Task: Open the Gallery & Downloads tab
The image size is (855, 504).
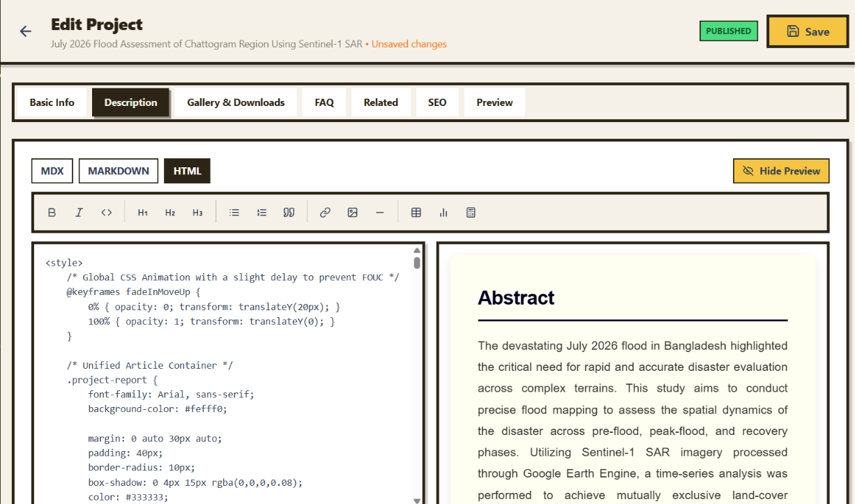Action: (236, 102)
